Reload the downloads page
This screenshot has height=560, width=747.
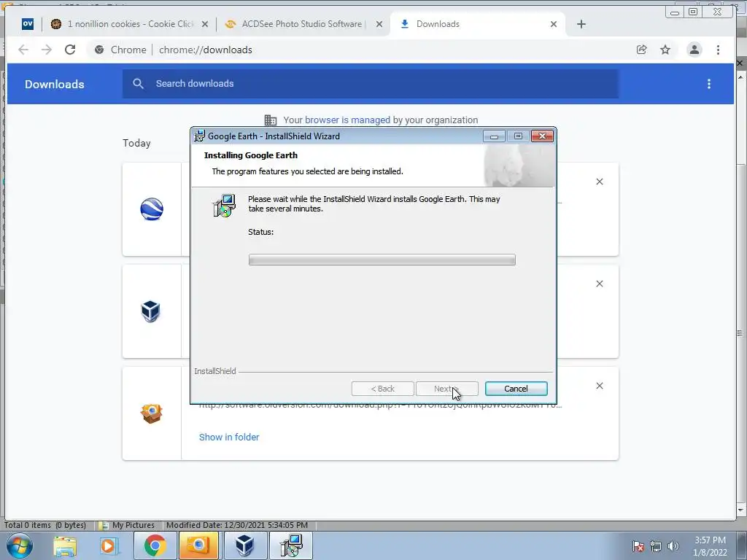tap(70, 50)
